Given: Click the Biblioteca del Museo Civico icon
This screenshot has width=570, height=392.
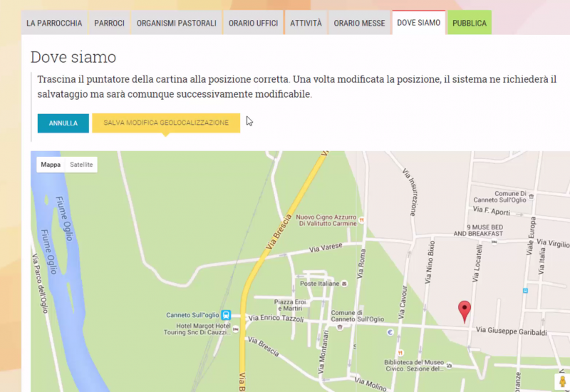Looking at the screenshot, I should pyautogui.click(x=450, y=366).
